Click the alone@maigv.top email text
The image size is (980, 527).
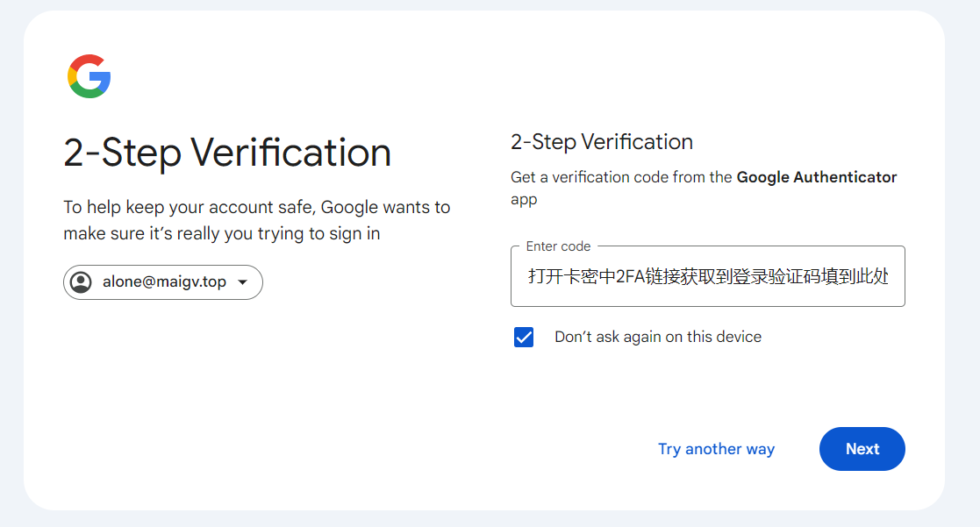(164, 282)
